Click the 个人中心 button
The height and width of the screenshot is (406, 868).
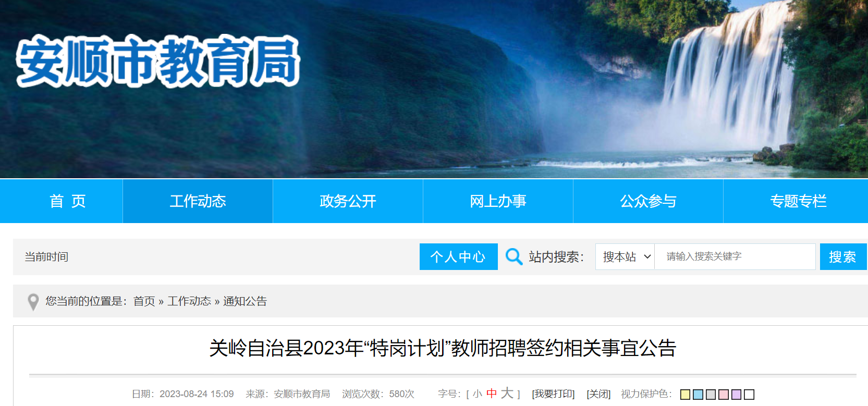tap(459, 256)
